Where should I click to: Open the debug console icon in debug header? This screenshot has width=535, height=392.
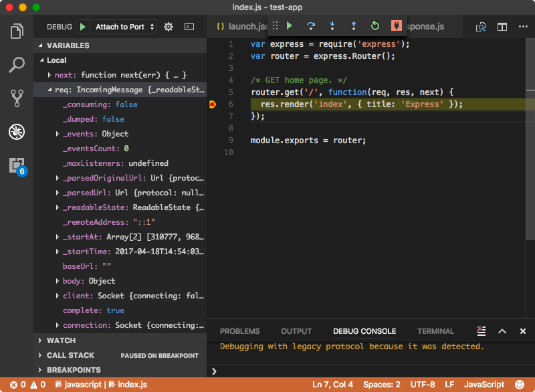pos(189,27)
